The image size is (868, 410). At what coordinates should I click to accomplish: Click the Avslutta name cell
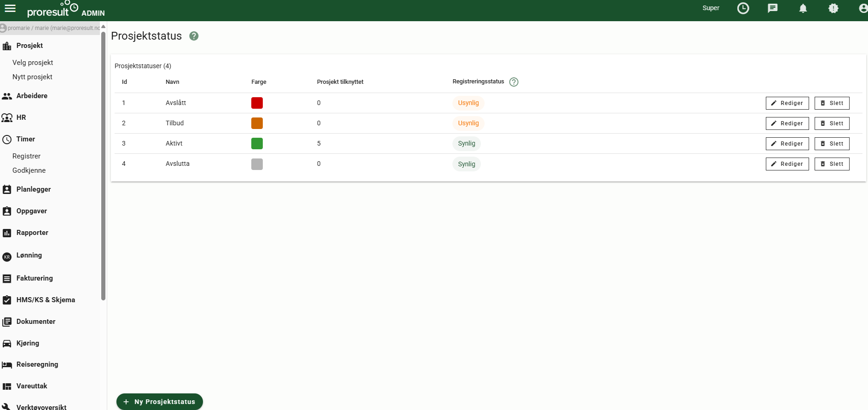178,164
